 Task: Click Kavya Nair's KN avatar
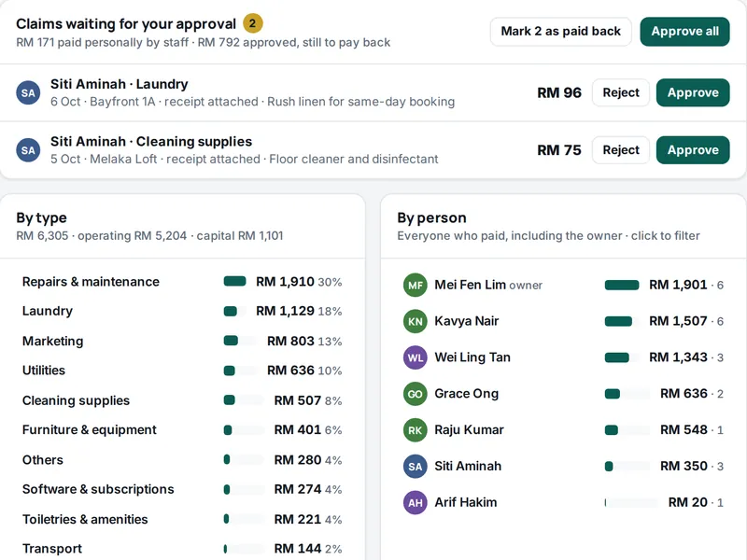415,321
